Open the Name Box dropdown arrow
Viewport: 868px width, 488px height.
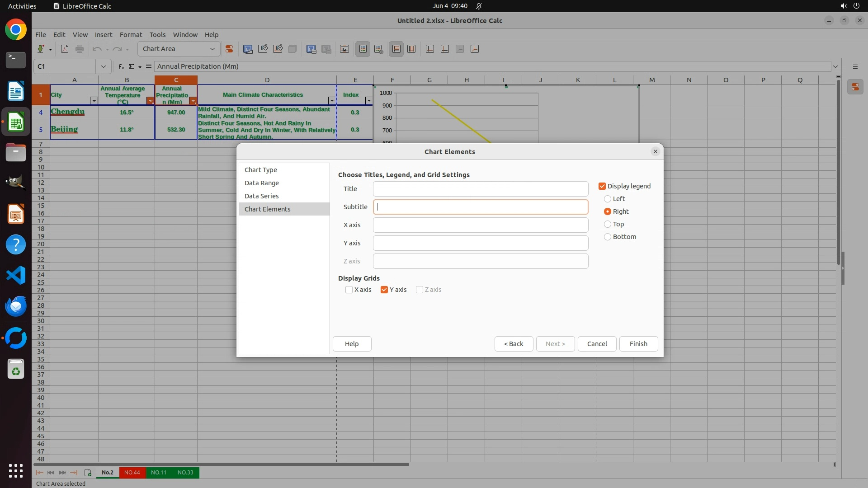[104, 66]
